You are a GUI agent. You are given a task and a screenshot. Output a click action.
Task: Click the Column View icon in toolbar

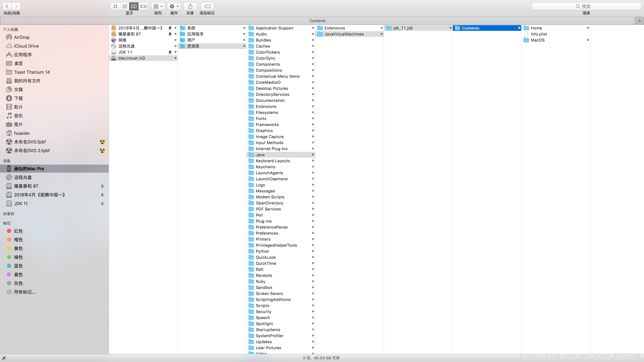pyautogui.click(x=133, y=6)
